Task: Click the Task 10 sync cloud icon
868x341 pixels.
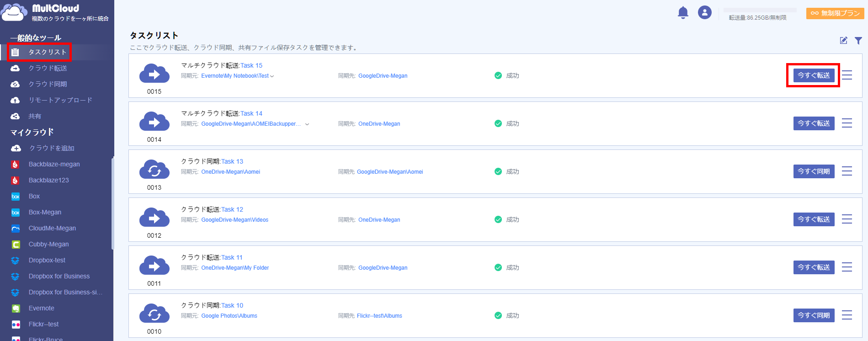Action: point(154,313)
